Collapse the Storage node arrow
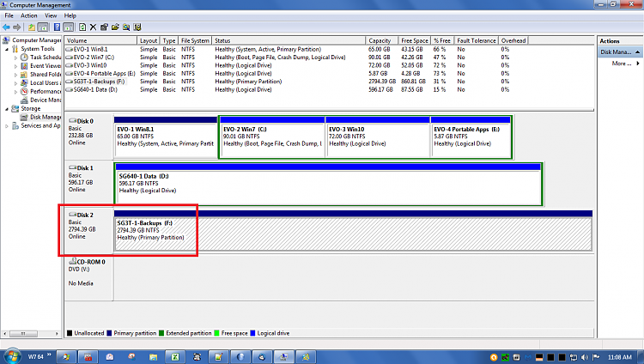 [x=7, y=109]
